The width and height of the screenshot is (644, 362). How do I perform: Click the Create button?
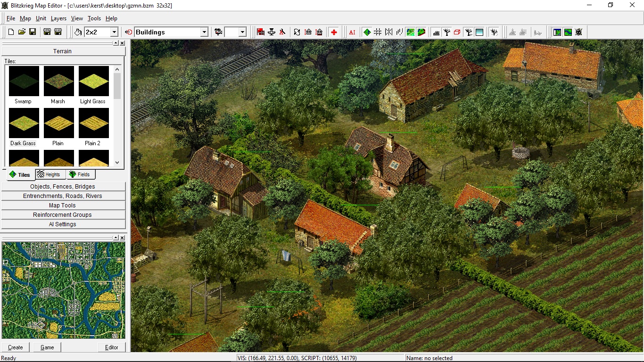pos(16,347)
